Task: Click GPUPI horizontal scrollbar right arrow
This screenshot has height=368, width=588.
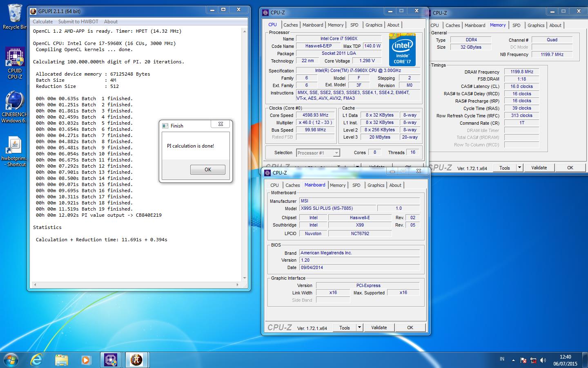Action: 238,285
